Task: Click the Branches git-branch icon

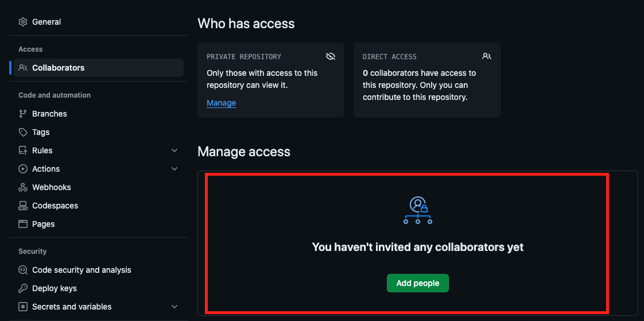Action: click(23, 114)
